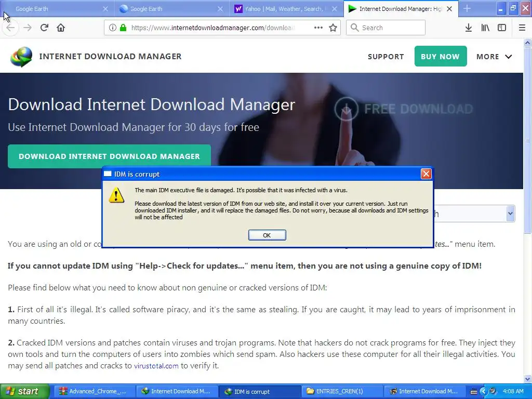This screenshot has width=532, height=399.
Task: Open the downloads arrow icon in toolbar
Action: coord(469,28)
